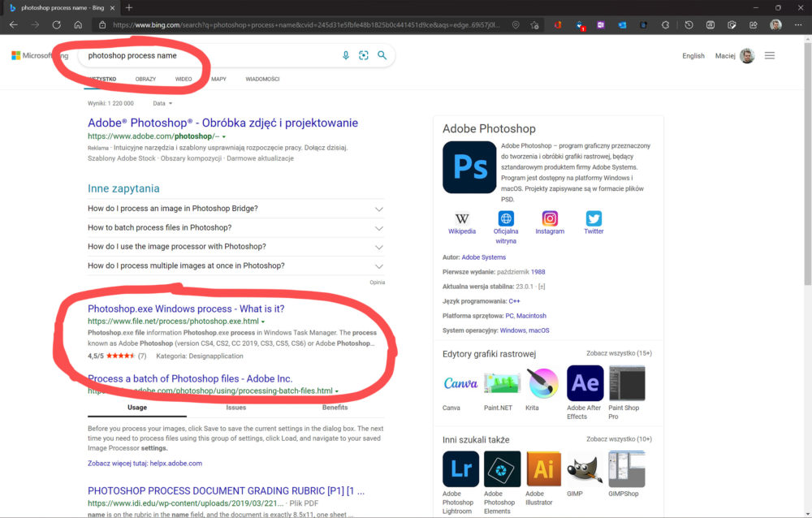Screen dimensions: 812x518
Task: Start voice search with the microphone icon
Action: click(346, 55)
